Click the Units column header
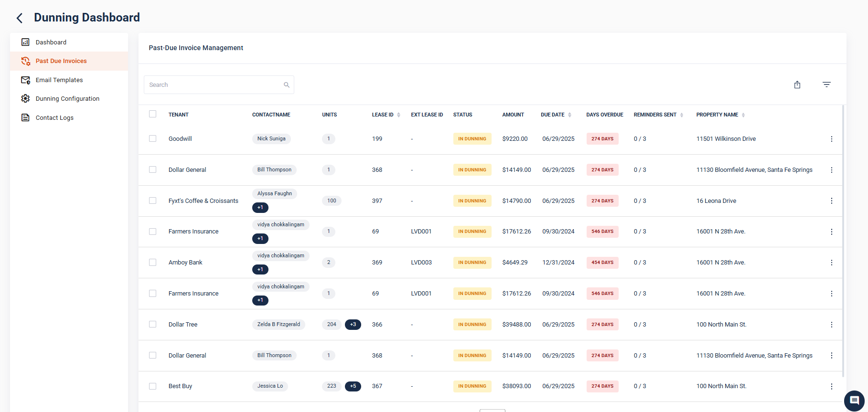 [330, 115]
